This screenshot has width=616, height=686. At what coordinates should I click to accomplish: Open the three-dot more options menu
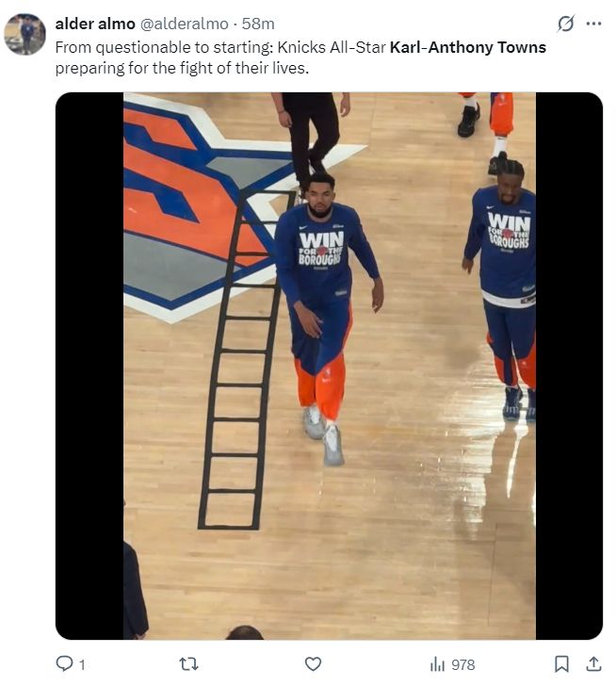pos(593,24)
